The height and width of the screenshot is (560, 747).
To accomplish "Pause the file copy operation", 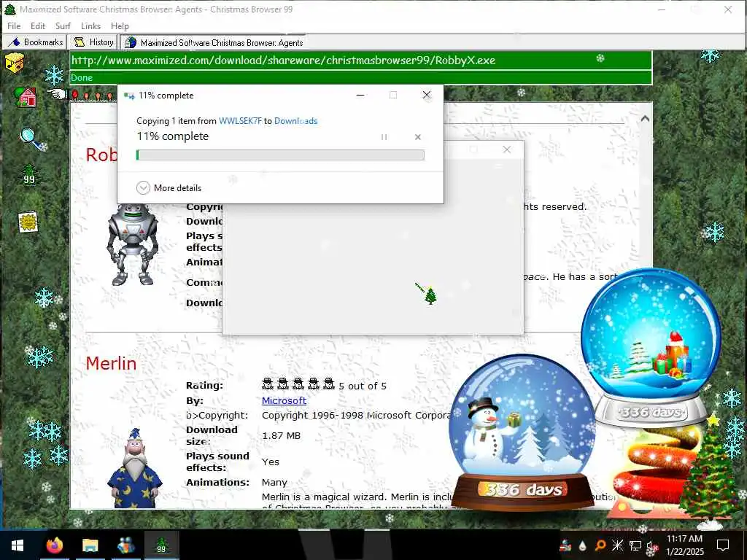I will point(384,137).
